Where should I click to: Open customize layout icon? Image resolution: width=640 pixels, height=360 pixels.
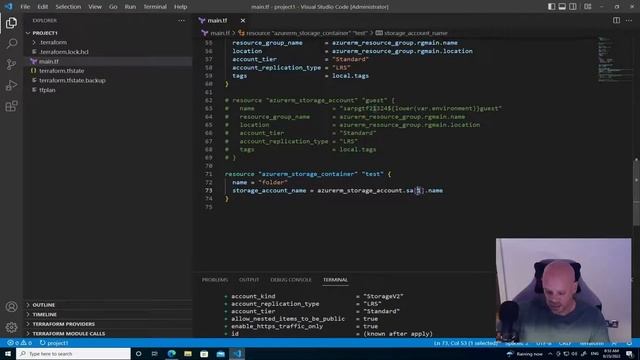(x=588, y=7)
